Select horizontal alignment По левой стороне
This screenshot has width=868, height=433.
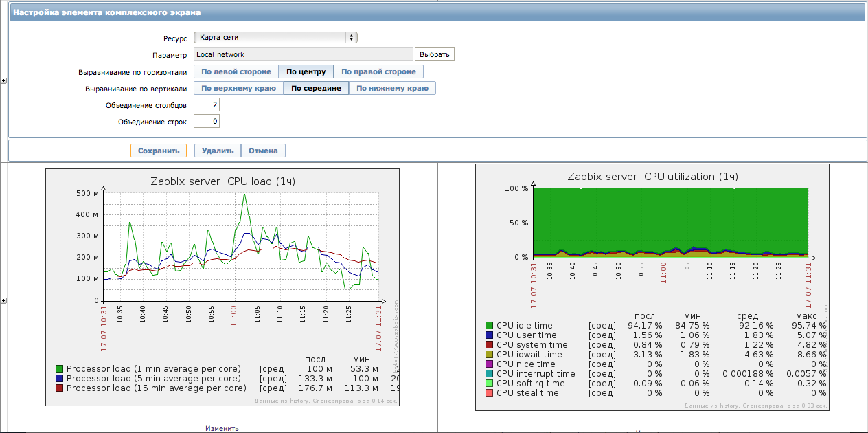click(236, 71)
